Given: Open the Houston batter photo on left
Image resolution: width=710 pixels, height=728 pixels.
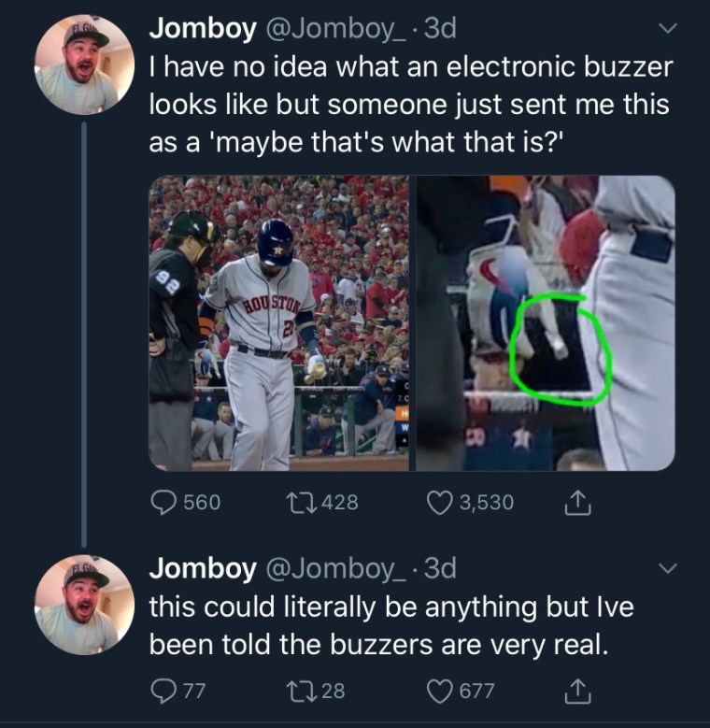Looking at the screenshot, I should pyautogui.click(x=278, y=323).
